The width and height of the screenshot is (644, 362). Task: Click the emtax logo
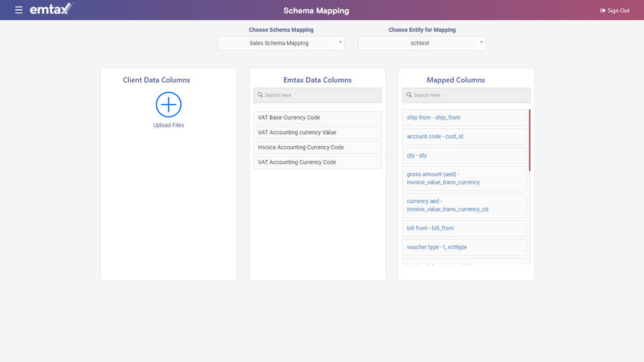click(52, 9)
